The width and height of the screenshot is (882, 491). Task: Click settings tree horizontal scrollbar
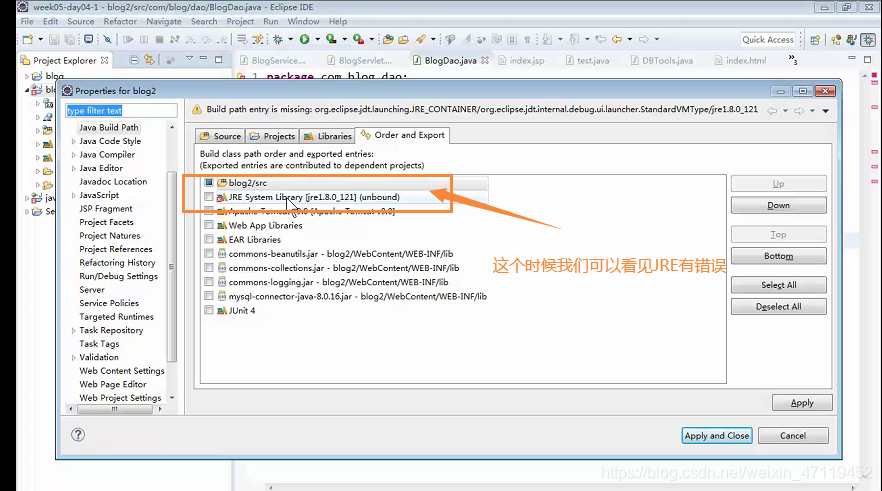(115, 409)
